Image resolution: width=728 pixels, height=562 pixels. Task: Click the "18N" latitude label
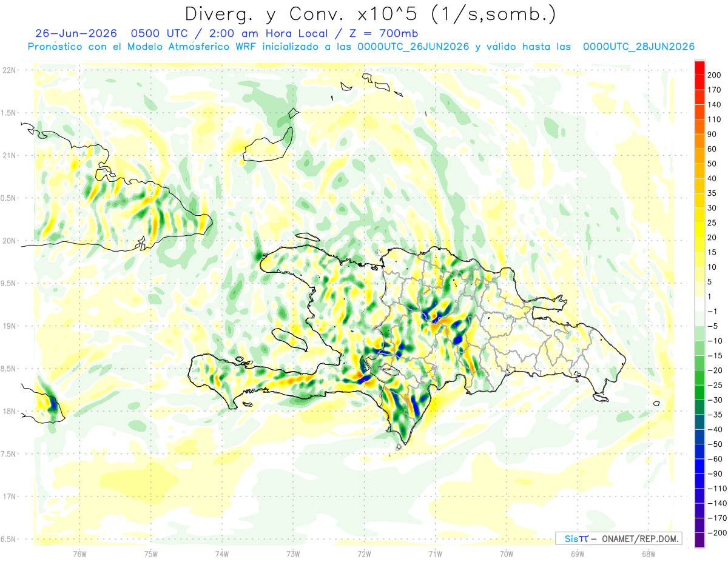click(8, 412)
